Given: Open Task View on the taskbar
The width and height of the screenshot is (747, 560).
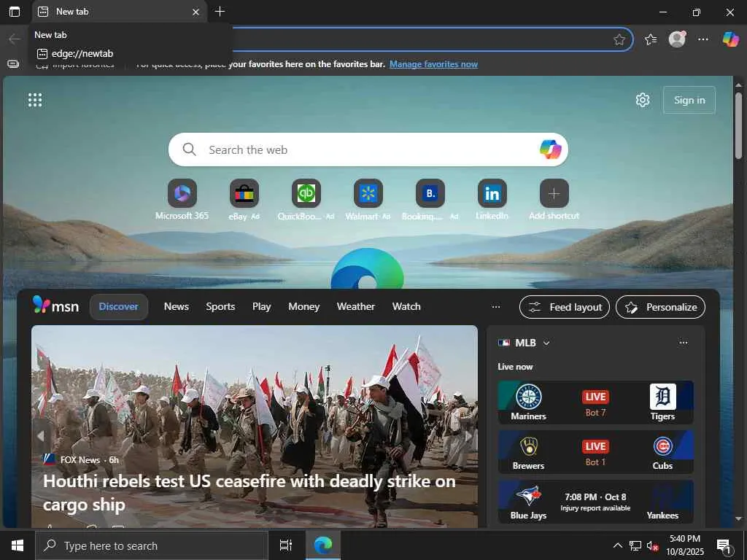Looking at the screenshot, I should [285, 545].
